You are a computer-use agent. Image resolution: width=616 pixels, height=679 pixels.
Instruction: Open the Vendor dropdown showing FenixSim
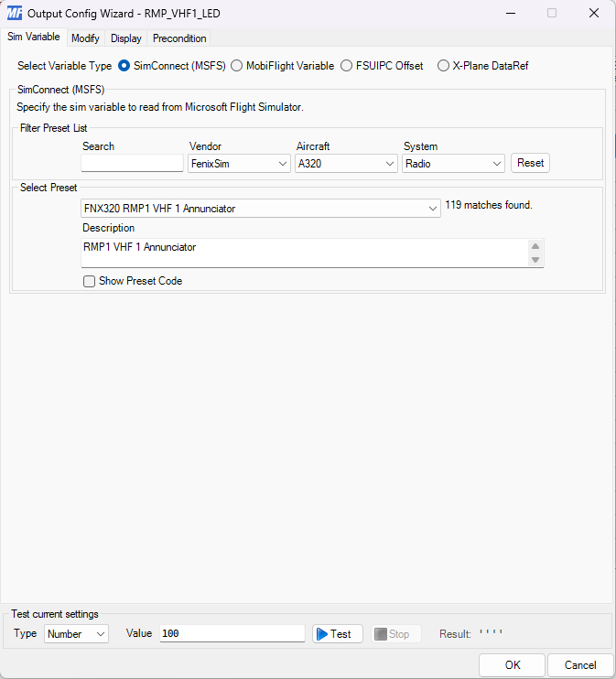click(239, 164)
